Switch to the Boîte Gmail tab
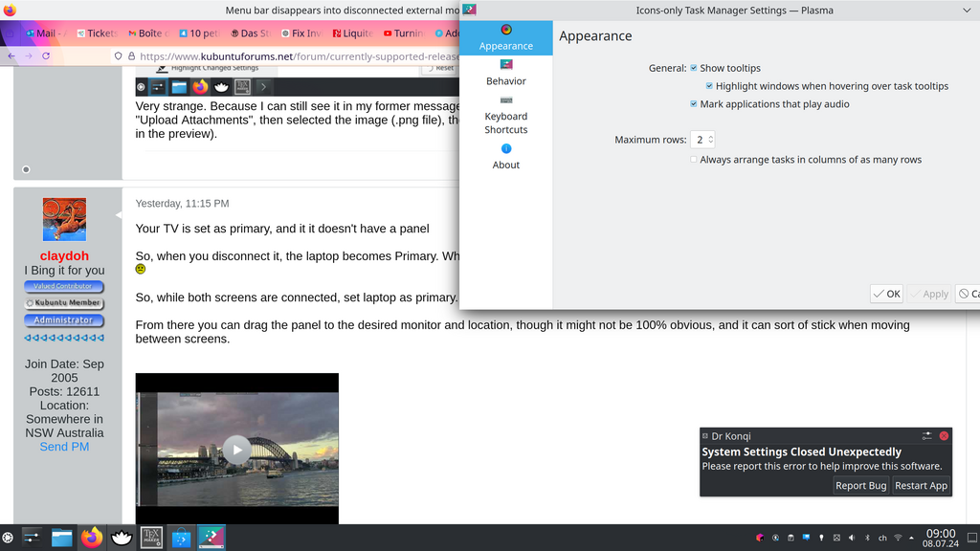 [x=148, y=33]
